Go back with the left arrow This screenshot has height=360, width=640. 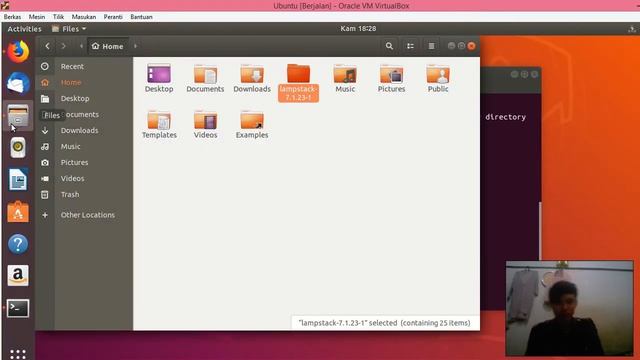[x=47, y=46]
